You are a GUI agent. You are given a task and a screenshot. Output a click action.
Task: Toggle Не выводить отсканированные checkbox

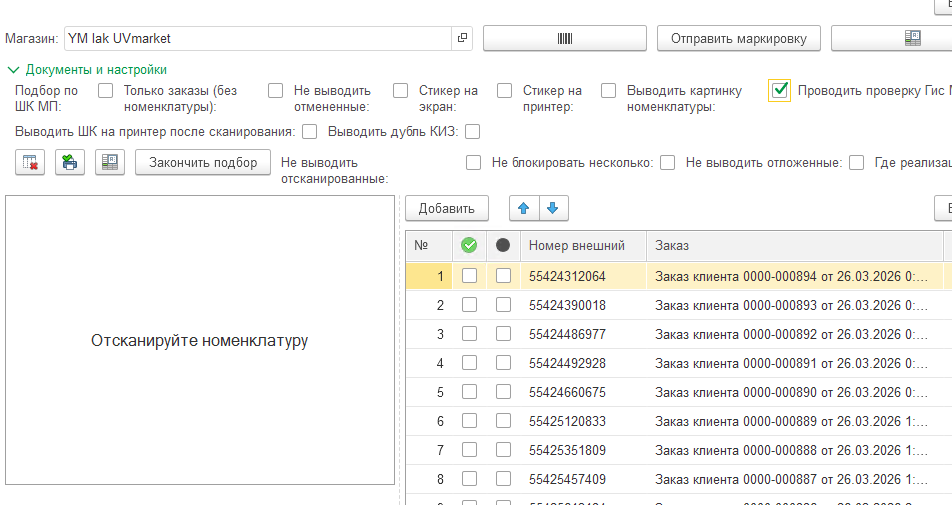(474, 163)
